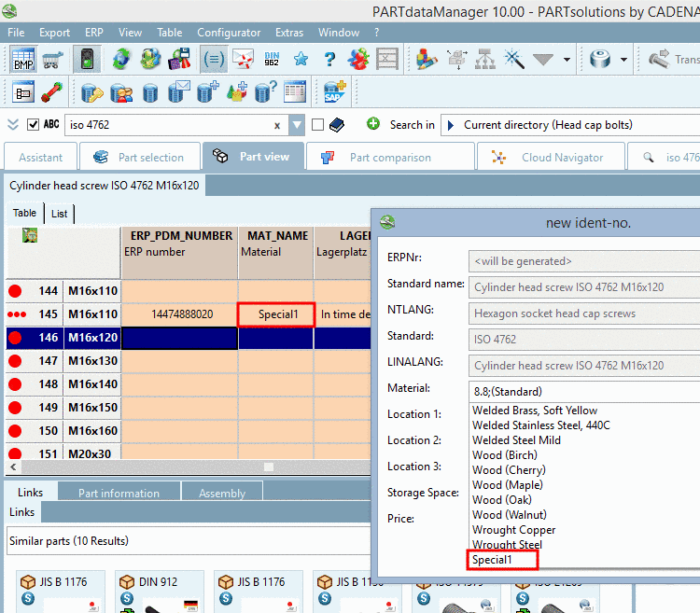
Task: Toggle the checkbox beside the book icon
Action: click(317, 125)
